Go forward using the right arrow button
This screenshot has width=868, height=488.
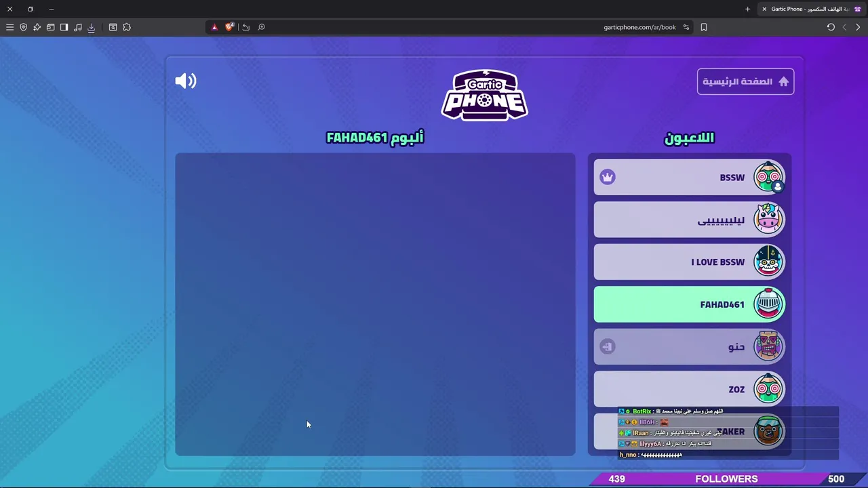[858, 27]
